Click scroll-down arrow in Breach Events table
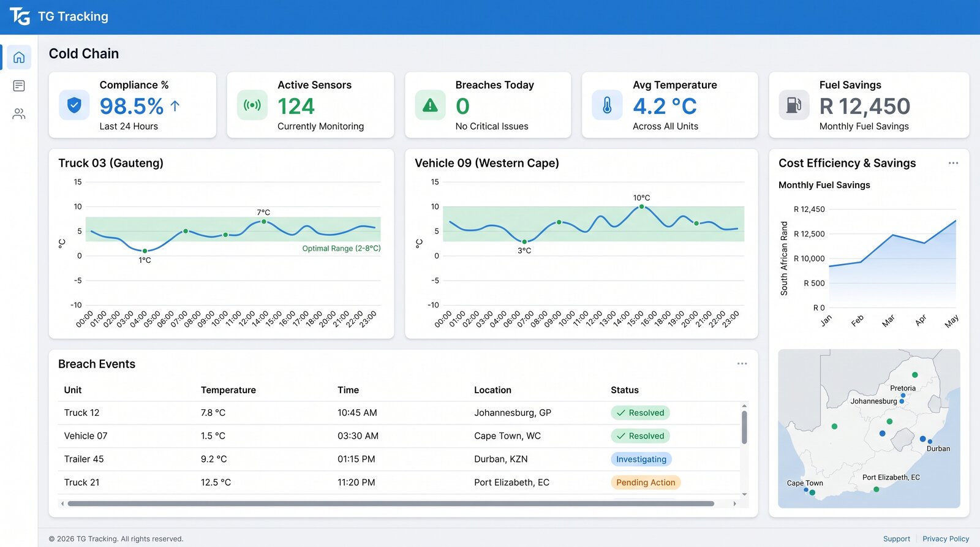The height and width of the screenshot is (547, 980). [744, 494]
